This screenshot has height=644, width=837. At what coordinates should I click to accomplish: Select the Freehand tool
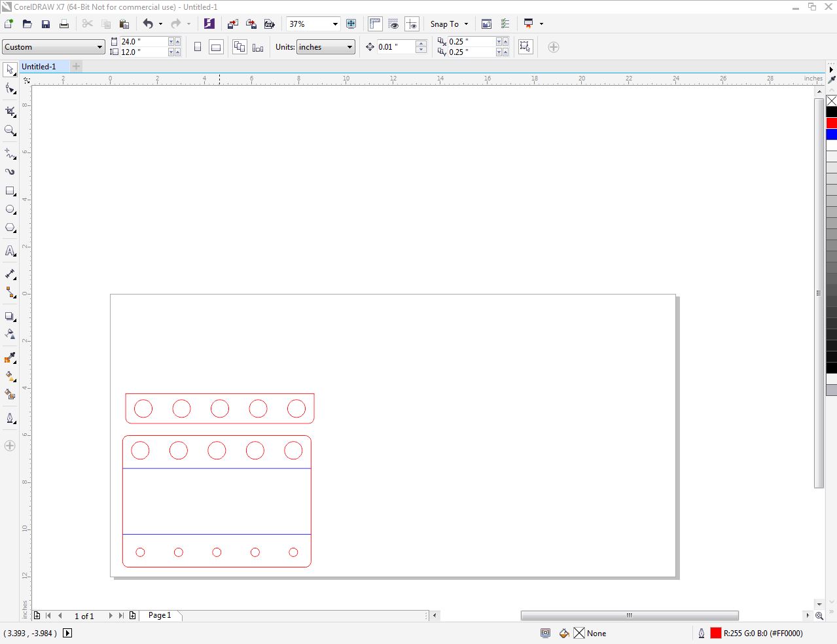pyautogui.click(x=10, y=153)
